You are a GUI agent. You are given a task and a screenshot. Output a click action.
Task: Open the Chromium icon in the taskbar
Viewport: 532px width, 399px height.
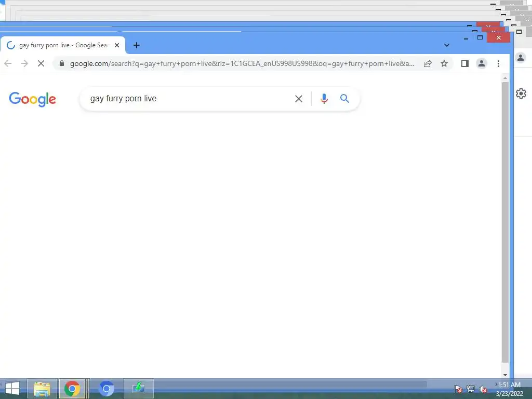click(x=106, y=389)
